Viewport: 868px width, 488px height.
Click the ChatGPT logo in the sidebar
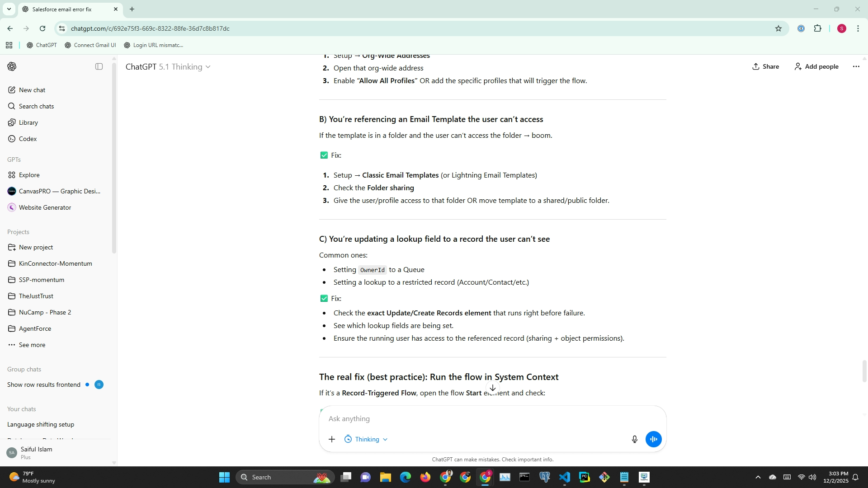tap(12, 66)
